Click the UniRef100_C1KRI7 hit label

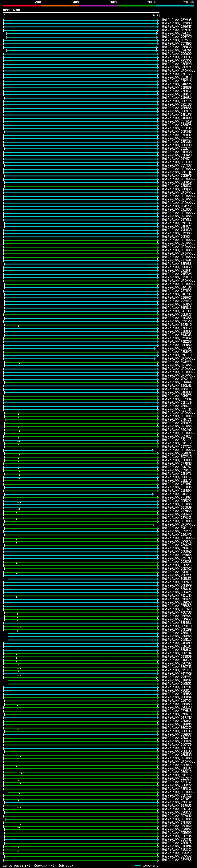(176, 94)
